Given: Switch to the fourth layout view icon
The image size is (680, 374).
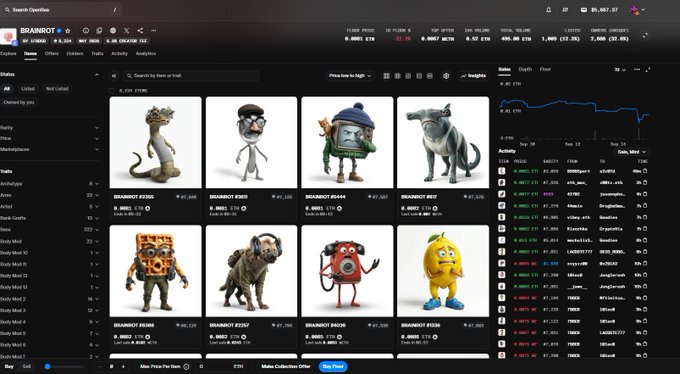Looking at the screenshot, I should [x=419, y=76].
